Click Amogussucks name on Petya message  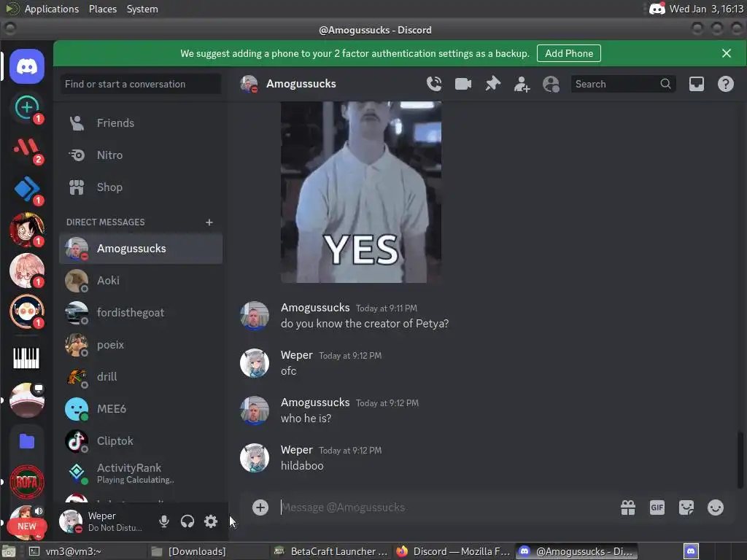click(315, 308)
